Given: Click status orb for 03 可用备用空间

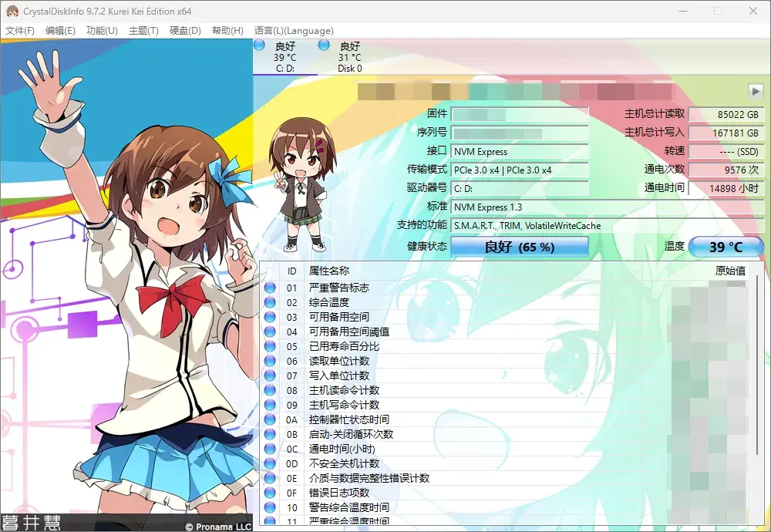Looking at the screenshot, I should tap(270, 317).
